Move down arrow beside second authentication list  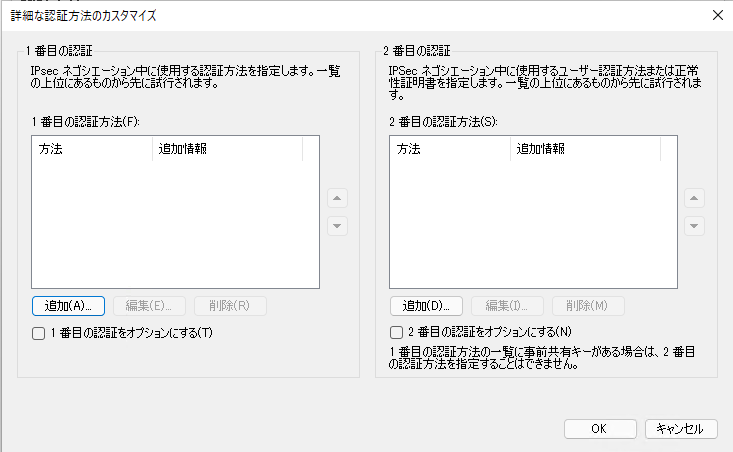tap(694, 226)
